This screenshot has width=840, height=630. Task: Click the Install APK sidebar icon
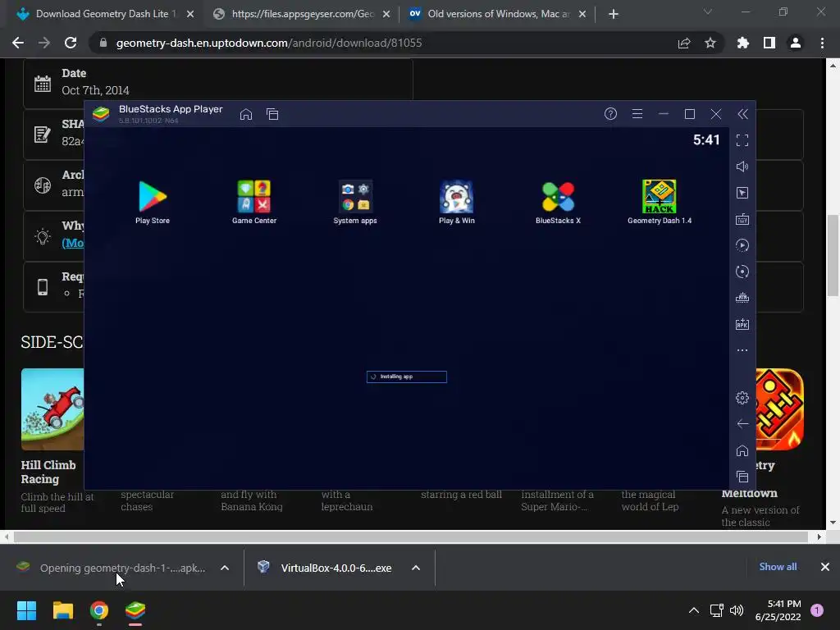[x=742, y=324]
